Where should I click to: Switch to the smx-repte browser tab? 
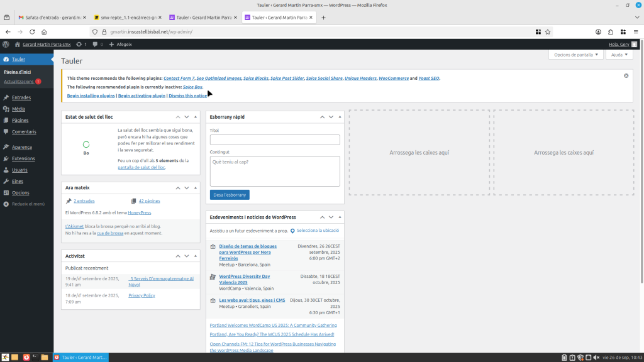128,18
